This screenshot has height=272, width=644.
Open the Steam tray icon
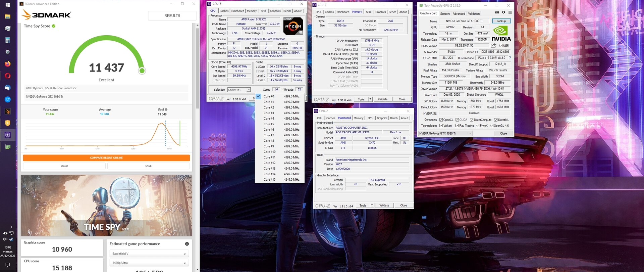click(11, 239)
